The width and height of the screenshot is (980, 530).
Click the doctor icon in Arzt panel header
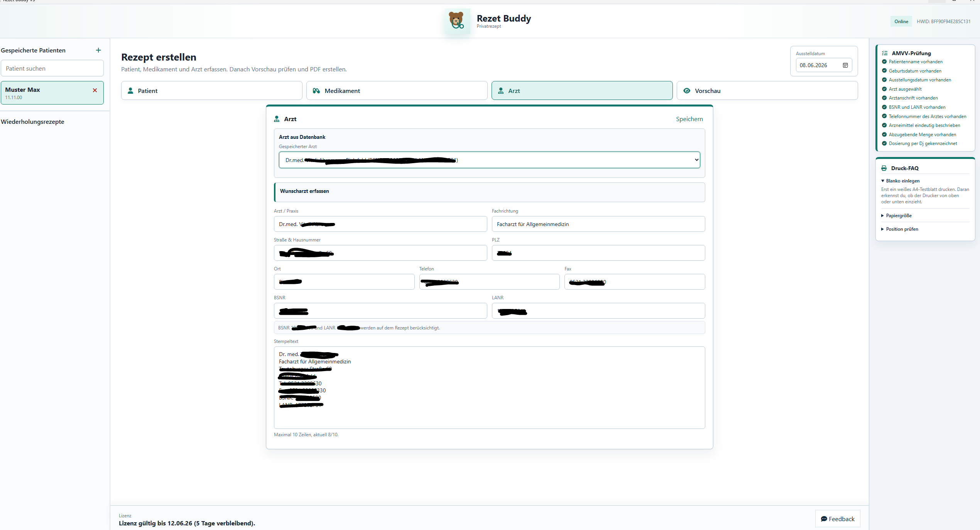click(277, 119)
